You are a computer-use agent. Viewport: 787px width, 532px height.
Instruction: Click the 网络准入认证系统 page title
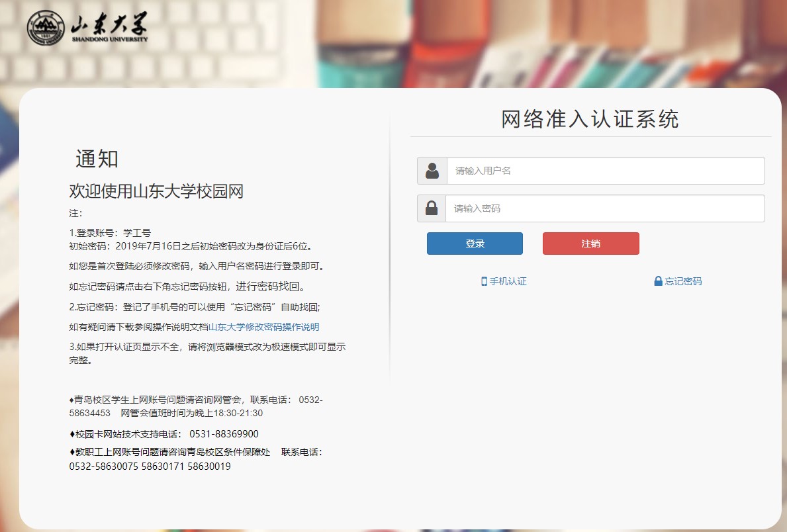tap(590, 120)
